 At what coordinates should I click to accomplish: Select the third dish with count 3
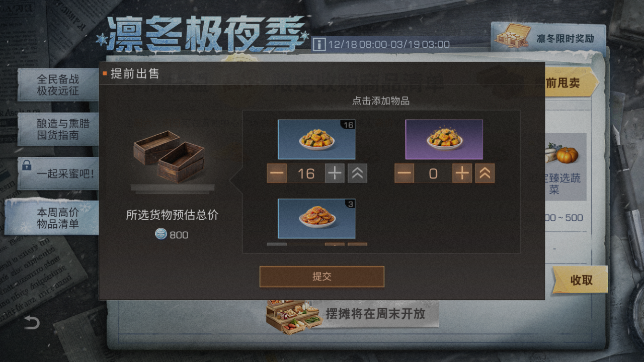[316, 218]
